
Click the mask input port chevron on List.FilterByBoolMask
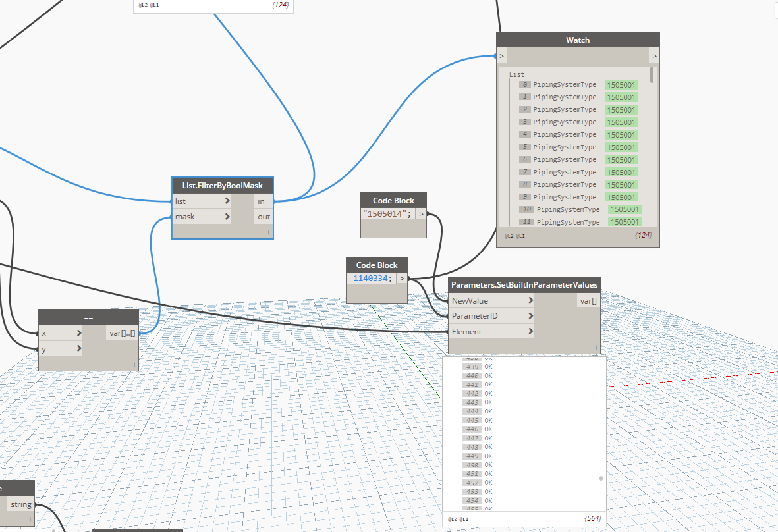pyautogui.click(x=227, y=217)
